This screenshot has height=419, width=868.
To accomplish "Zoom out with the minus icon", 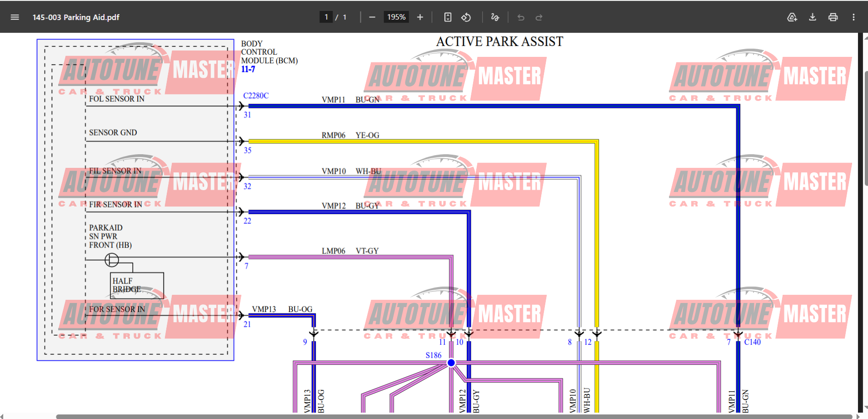I will (372, 17).
